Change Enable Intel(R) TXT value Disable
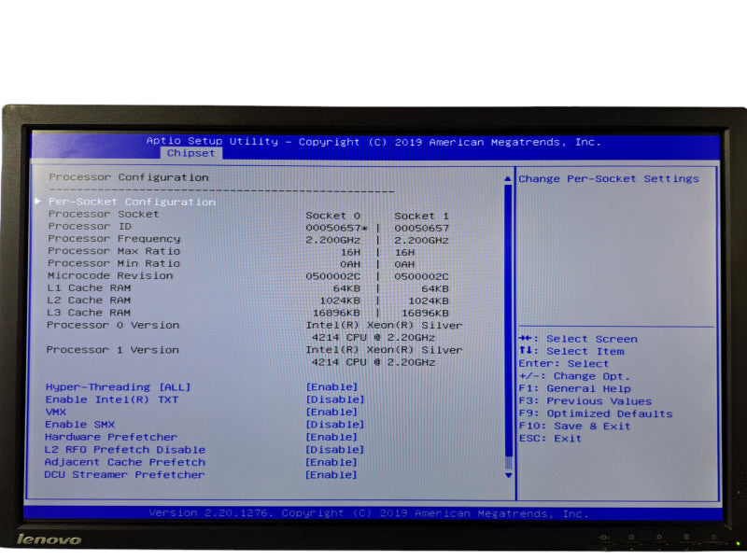 pyautogui.click(x=335, y=399)
